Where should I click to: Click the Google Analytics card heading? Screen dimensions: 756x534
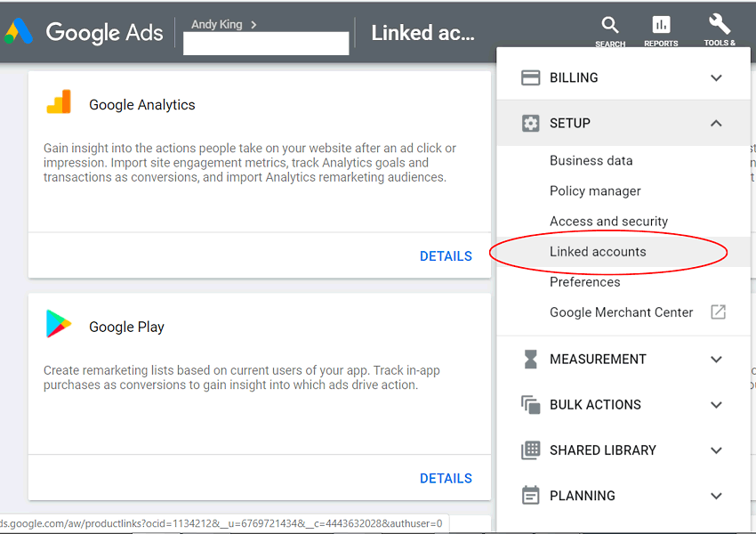point(141,105)
